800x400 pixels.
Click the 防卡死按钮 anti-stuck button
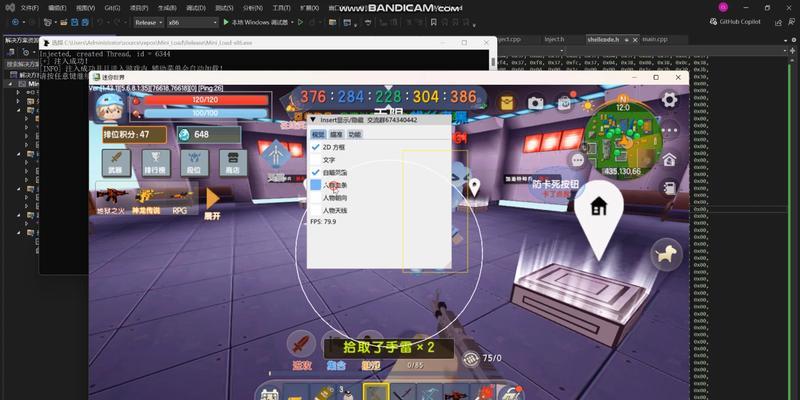556,186
